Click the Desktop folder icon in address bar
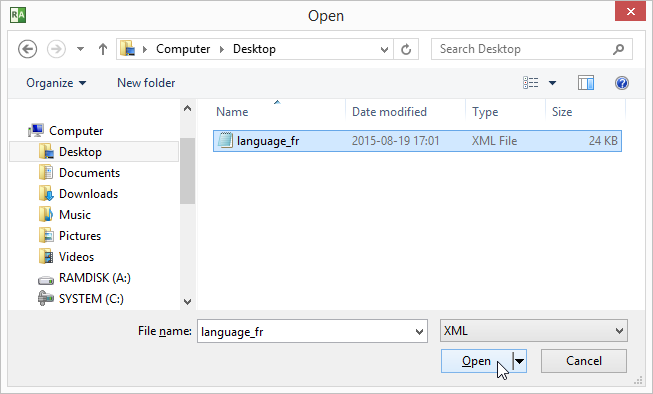This screenshot has height=394, width=653. point(127,49)
